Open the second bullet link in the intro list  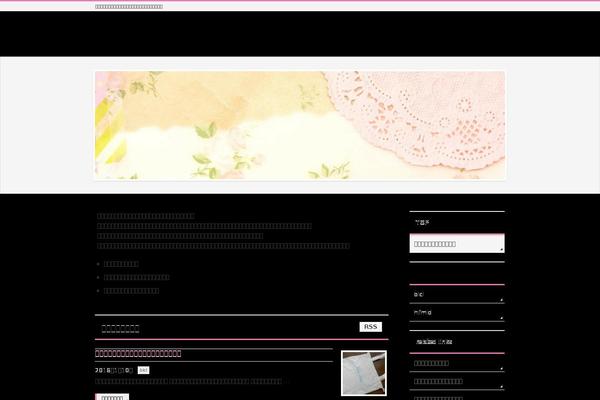(x=136, y=277)
